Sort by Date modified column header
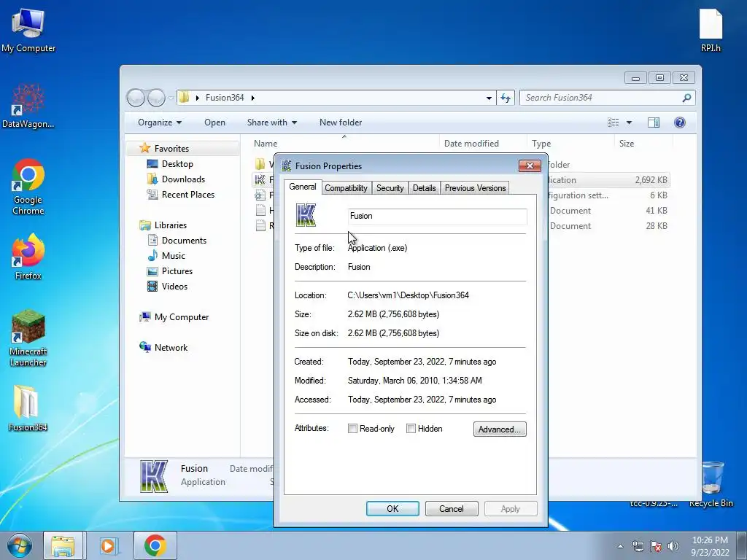This screenshot has width=747, height=560. [x=483, y=144]
